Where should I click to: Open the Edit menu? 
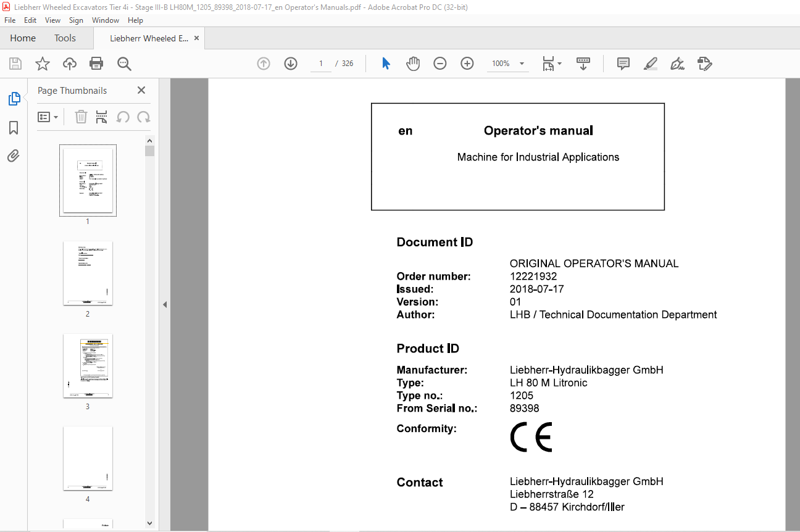click(30, 20)
